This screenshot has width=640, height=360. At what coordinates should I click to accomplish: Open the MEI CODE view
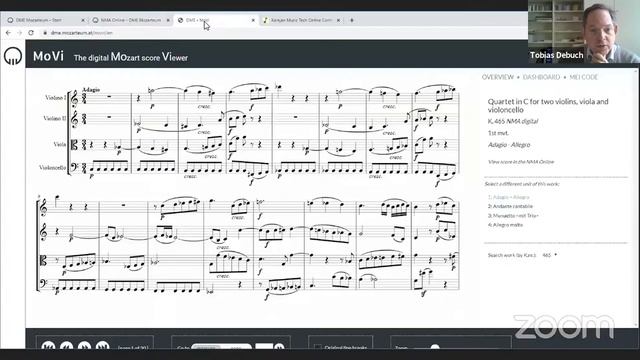coord(583,77)
